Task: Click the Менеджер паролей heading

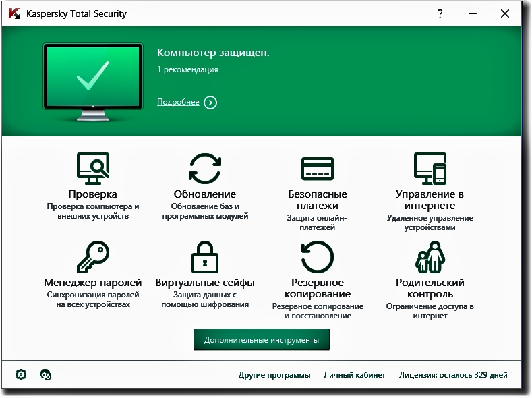Action: 92,283
